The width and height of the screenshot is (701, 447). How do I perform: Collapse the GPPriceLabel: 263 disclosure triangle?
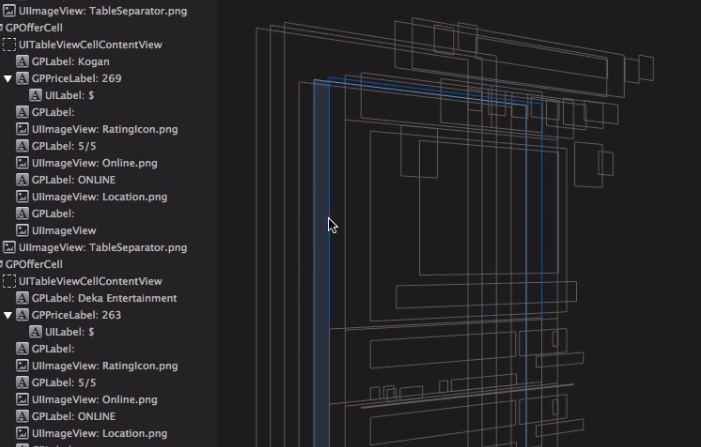coord(8,315)
